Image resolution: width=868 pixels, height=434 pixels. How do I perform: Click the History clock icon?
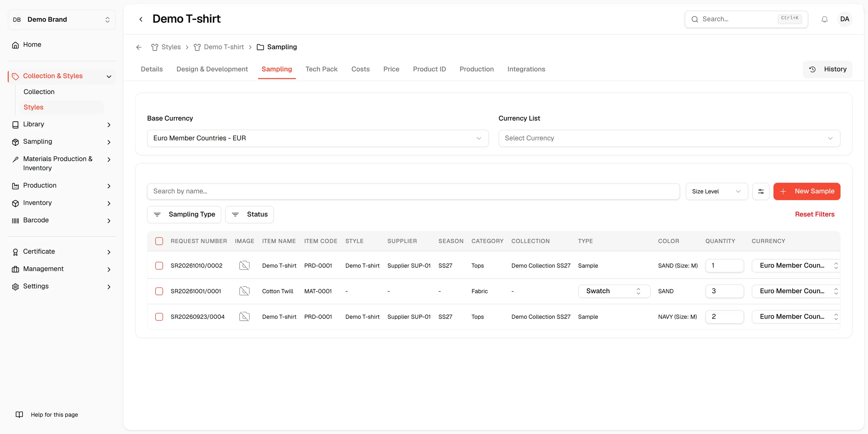tap(813, 69)
